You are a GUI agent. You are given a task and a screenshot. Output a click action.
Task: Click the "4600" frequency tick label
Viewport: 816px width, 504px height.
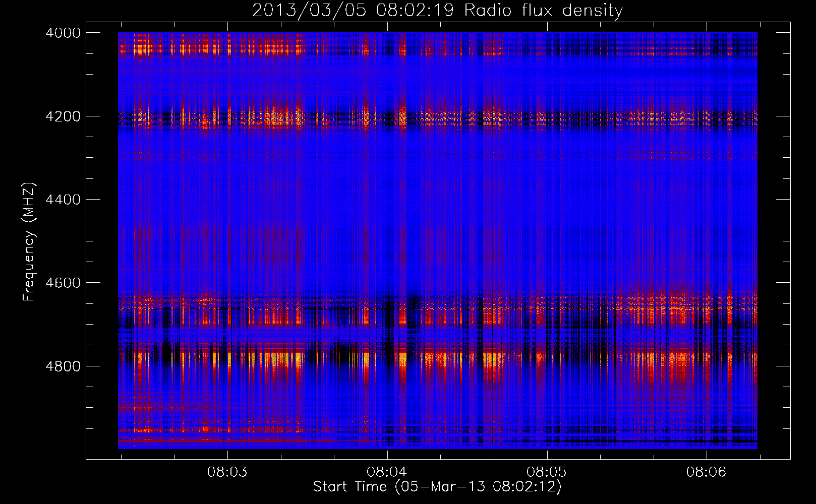tap(63, 283)
